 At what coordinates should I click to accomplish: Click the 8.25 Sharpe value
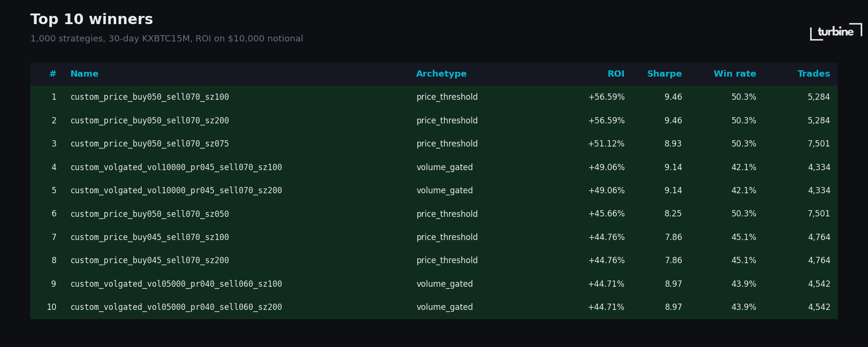[x=673, y=214]
